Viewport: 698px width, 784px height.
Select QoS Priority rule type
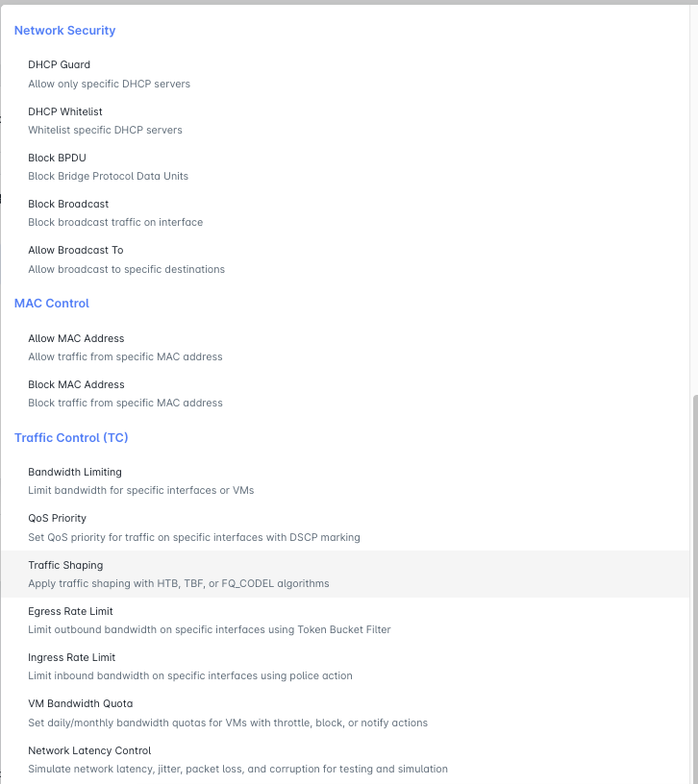[x=58, y=518]
